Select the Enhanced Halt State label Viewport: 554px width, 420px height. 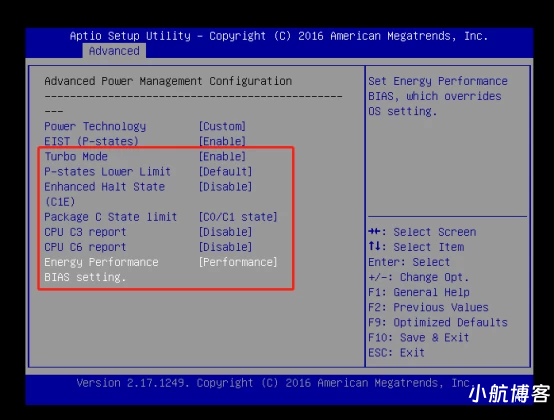[x=105, y=194]
